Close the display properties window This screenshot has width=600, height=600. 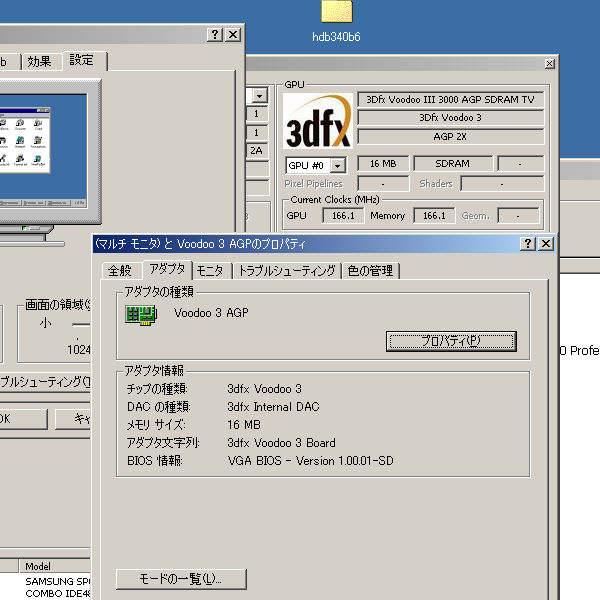click(233, 35)
